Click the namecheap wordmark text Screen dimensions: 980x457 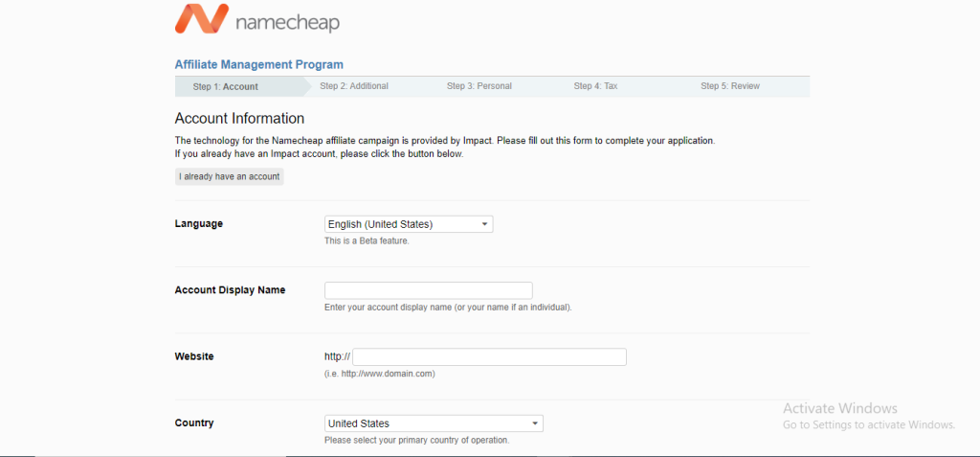pos(288,23)
